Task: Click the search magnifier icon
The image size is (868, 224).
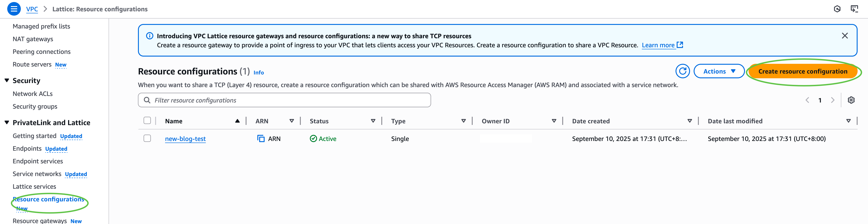Action: [147, 100]
